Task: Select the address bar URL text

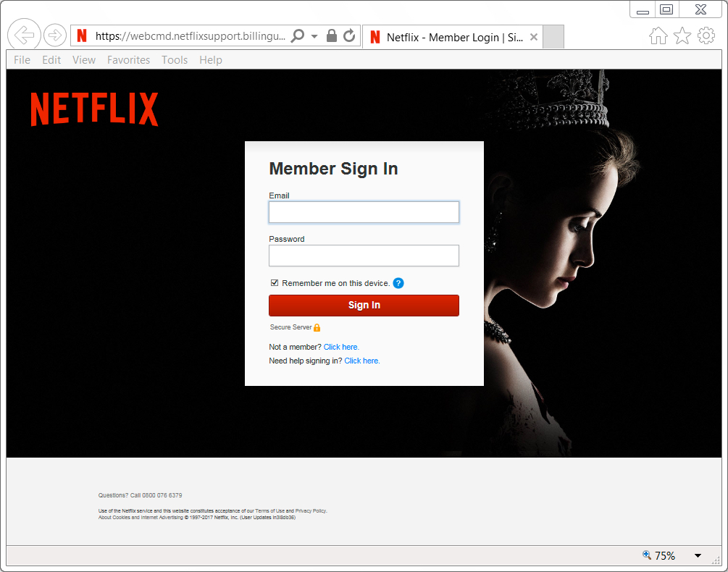Action: coord(190,36)
